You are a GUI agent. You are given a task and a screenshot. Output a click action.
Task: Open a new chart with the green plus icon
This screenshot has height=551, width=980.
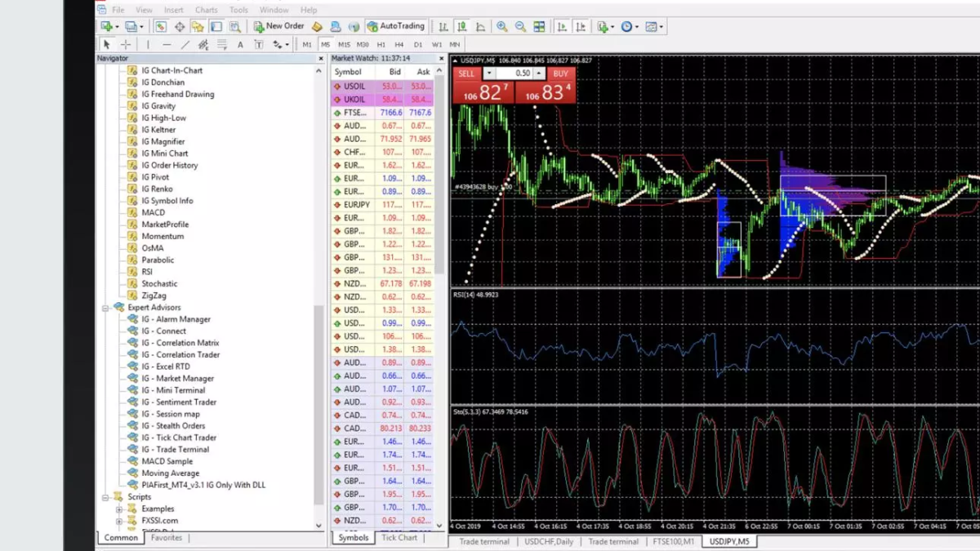(x=106, y=26)
